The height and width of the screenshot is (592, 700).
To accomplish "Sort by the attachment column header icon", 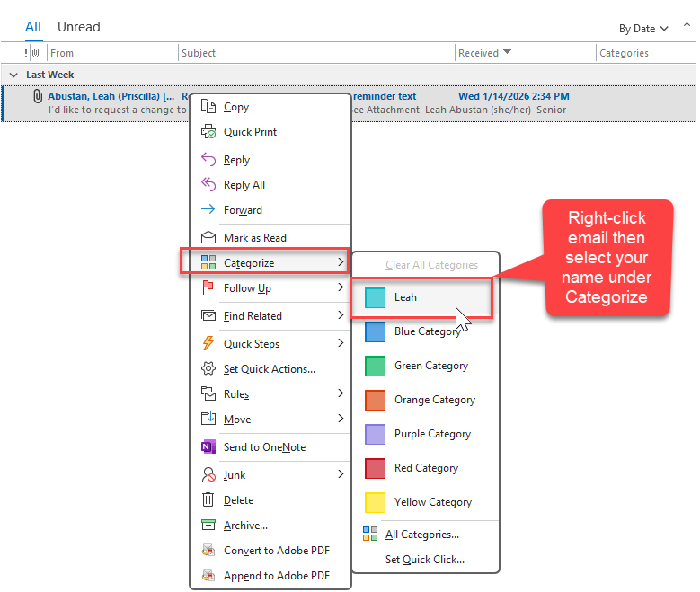I will [x=36, y=53].
